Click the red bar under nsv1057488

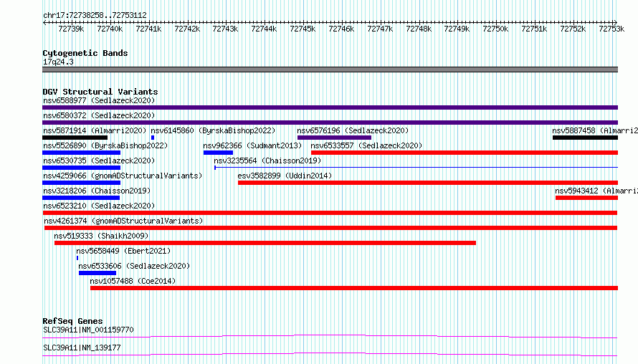tap(354, 288)
